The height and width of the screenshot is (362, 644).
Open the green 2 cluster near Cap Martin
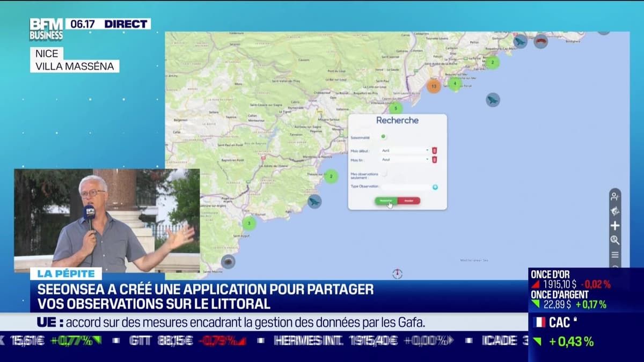coord(492,62)
